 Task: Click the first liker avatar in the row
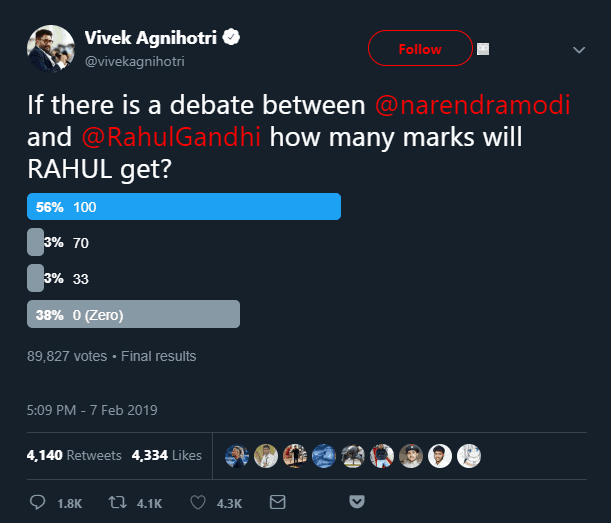(238, 455)
